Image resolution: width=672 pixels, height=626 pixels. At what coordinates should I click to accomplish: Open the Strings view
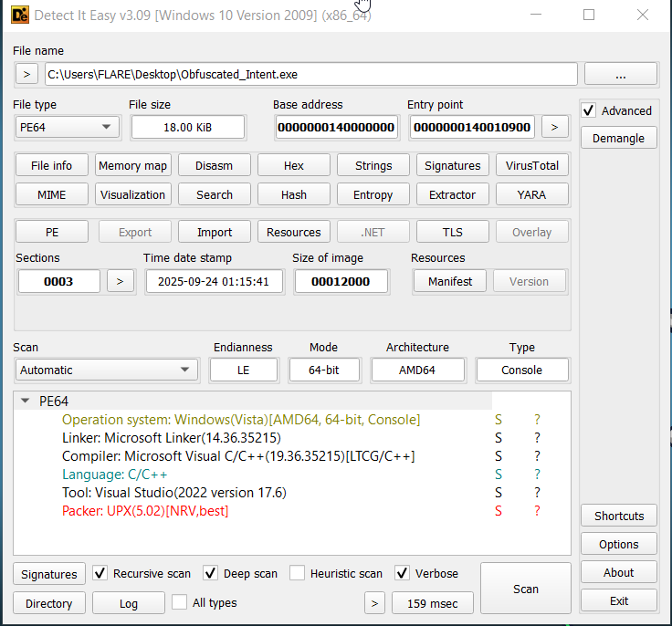[x=373, y=165]
